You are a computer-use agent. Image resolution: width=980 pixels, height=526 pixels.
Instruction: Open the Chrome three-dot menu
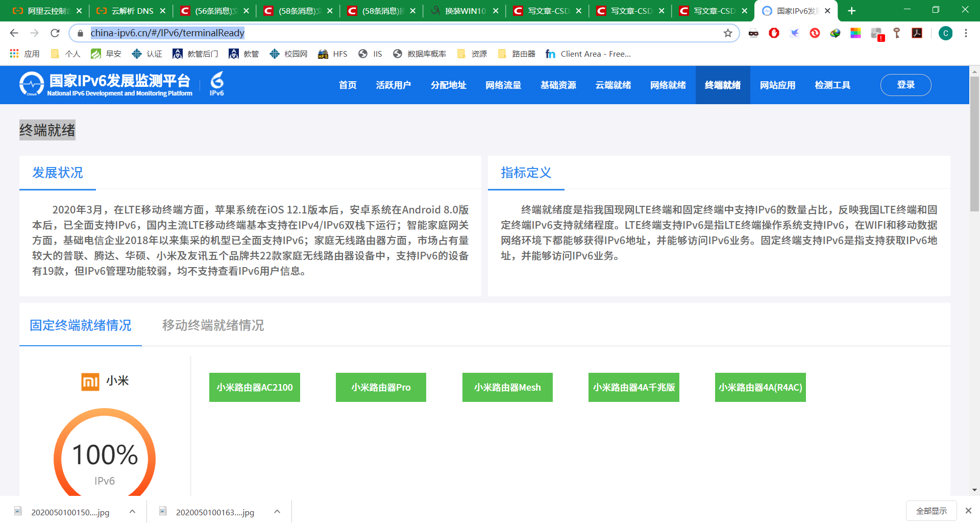tap(966, 33)
